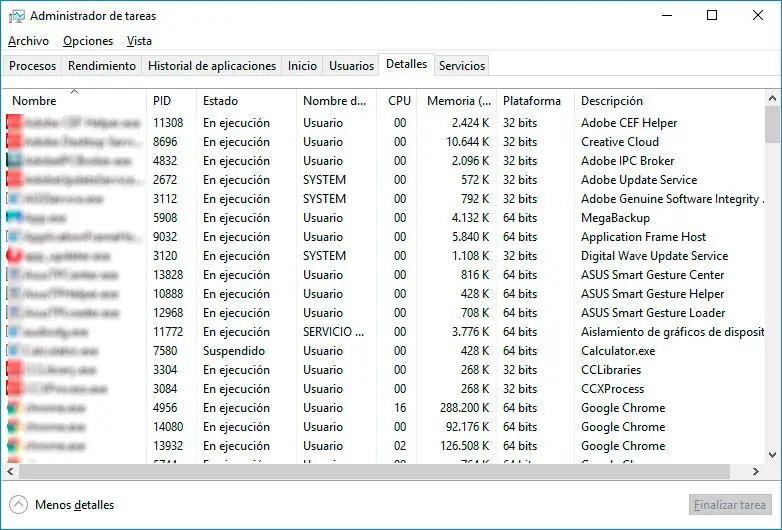Click the Chrome icon in the PID 14080 row

[14, 427]
